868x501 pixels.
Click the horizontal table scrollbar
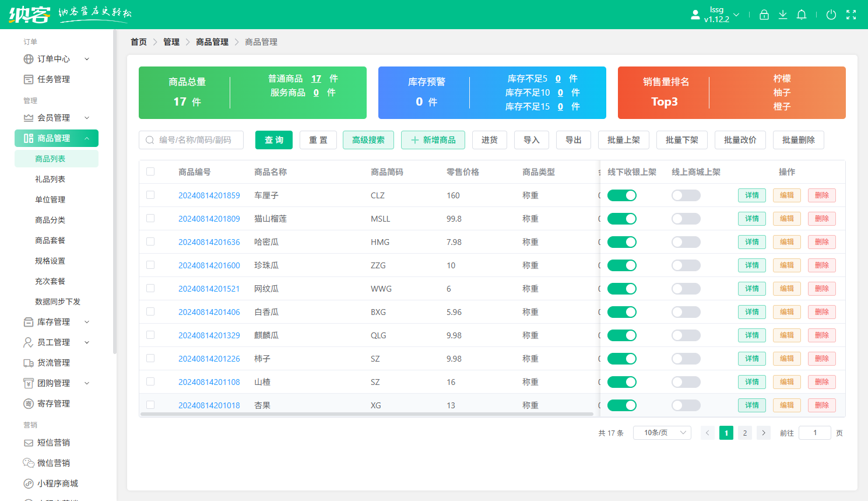coord(367,414)
